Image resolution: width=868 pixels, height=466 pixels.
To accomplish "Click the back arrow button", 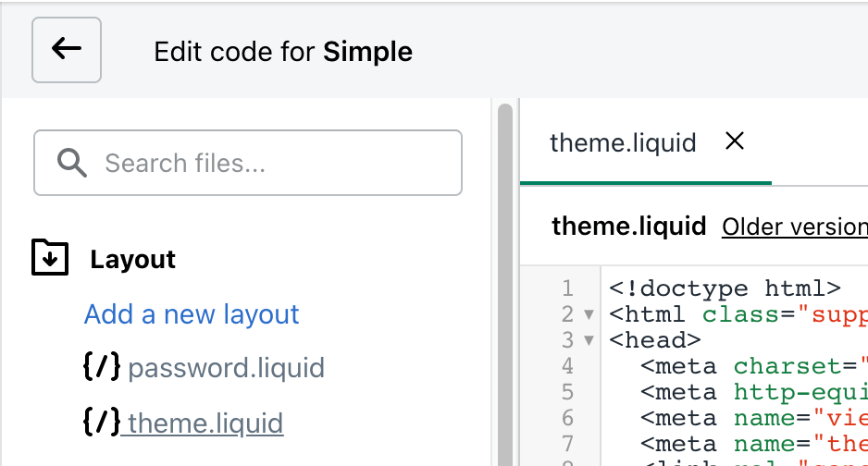I will (67, 50).
